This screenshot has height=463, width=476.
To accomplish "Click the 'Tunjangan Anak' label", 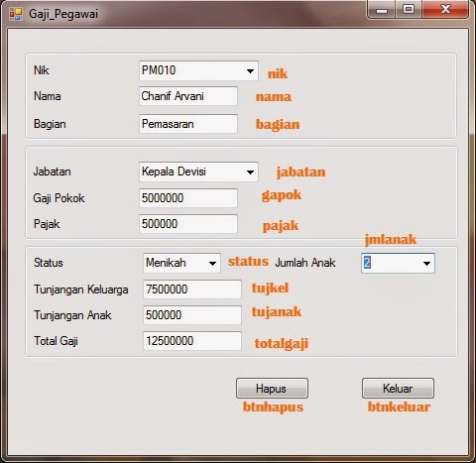I will pyautogui.click(x=72, y=315).
